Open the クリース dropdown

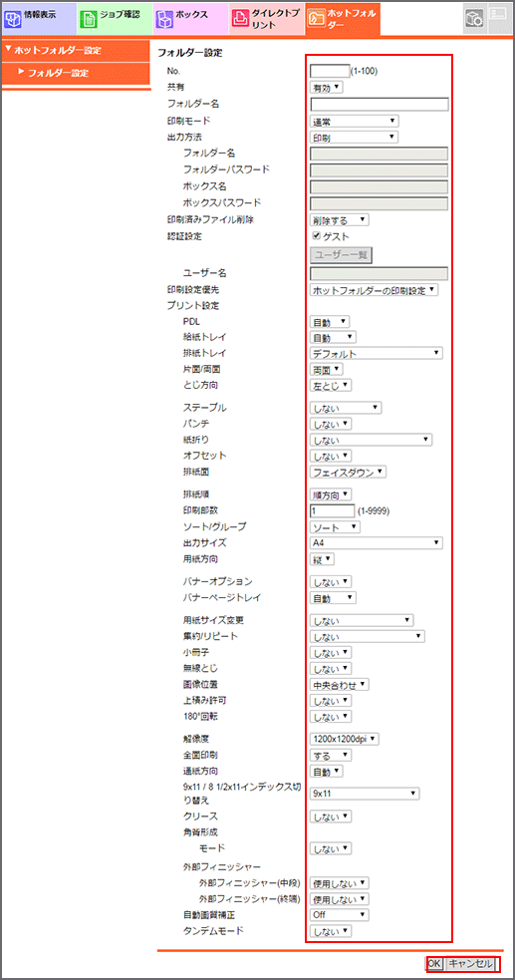(331, 817)
